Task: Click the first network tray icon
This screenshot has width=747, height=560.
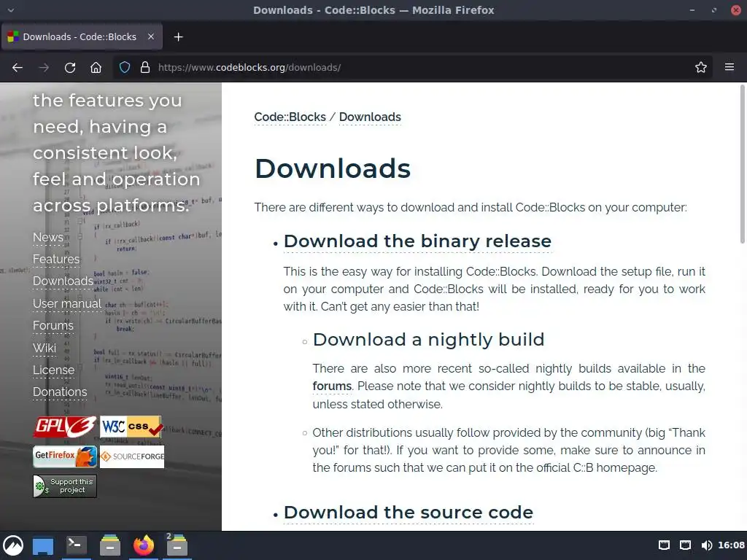Action: 664,545
